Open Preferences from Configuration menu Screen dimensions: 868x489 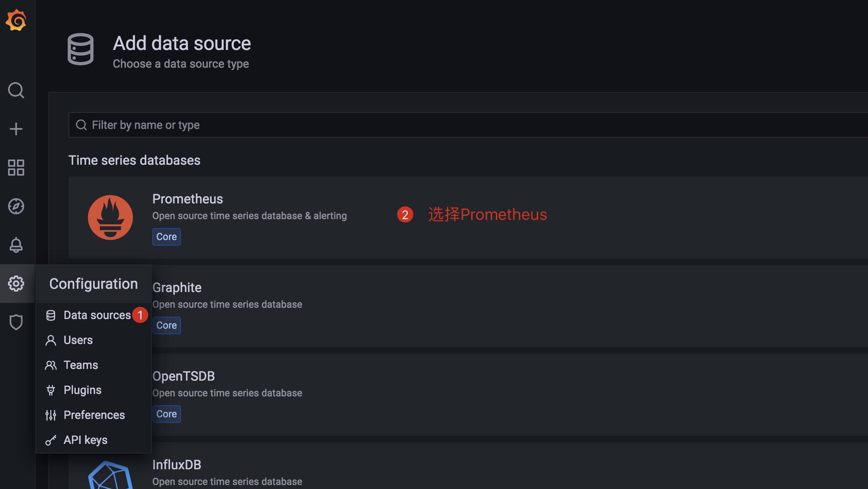[x=93, y=415]
